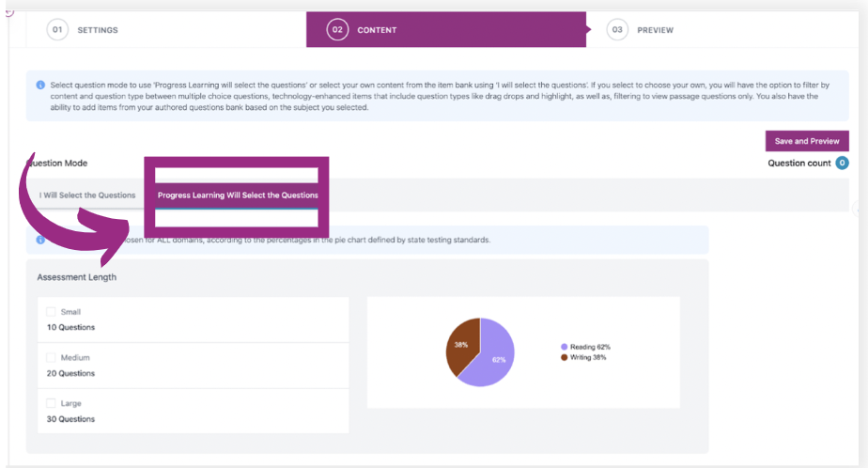Click the 02 step number circle
This screenshot has height=468, width=868.
335,30
